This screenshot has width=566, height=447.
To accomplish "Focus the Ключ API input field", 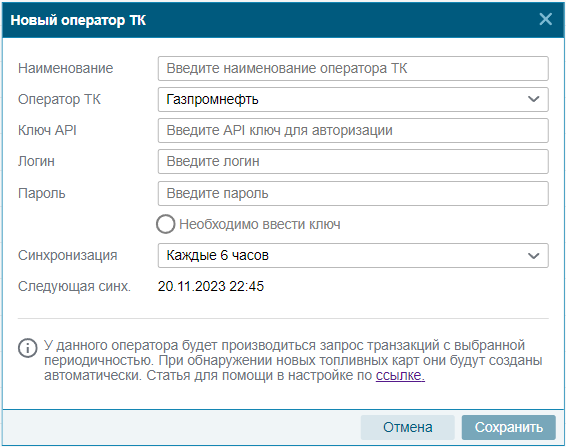I will 353,130.
